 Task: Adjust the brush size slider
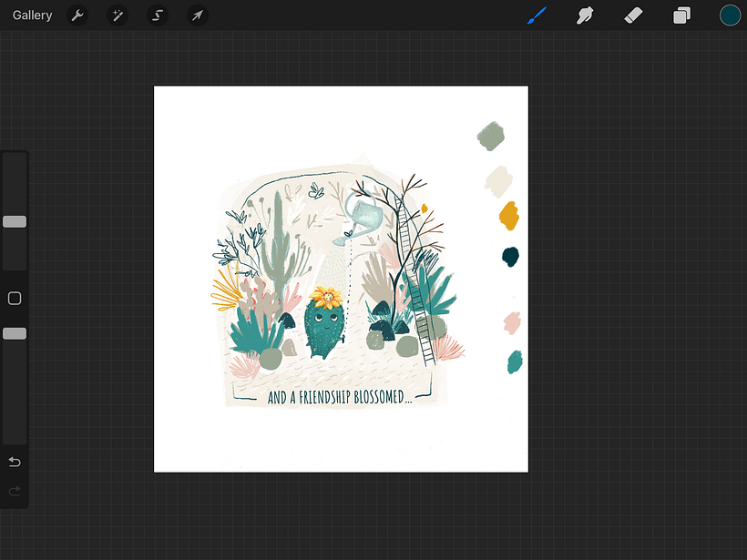click(14, 220)
